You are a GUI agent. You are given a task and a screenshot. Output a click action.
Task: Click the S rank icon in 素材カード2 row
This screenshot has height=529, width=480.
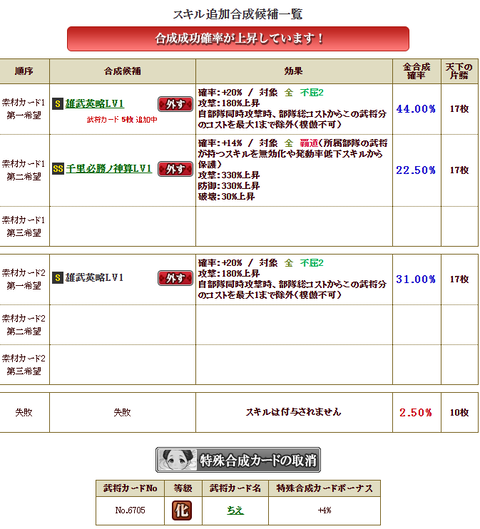58,278
